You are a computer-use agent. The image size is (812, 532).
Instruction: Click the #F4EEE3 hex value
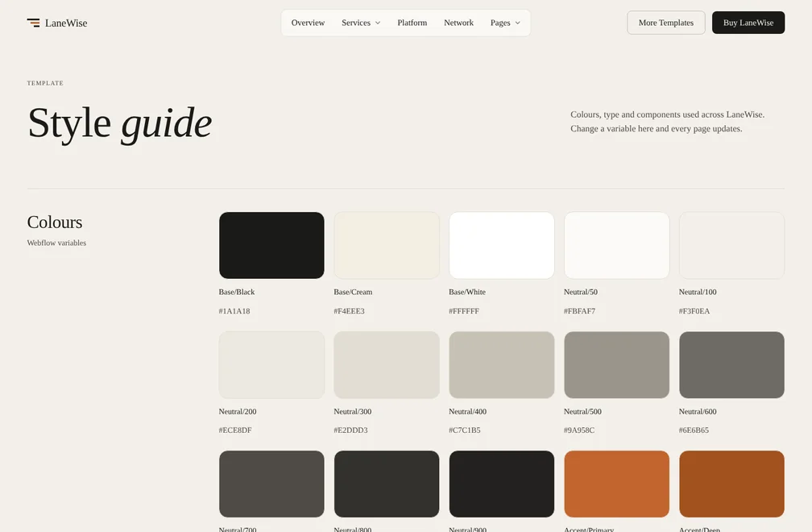tap(349, 311)
